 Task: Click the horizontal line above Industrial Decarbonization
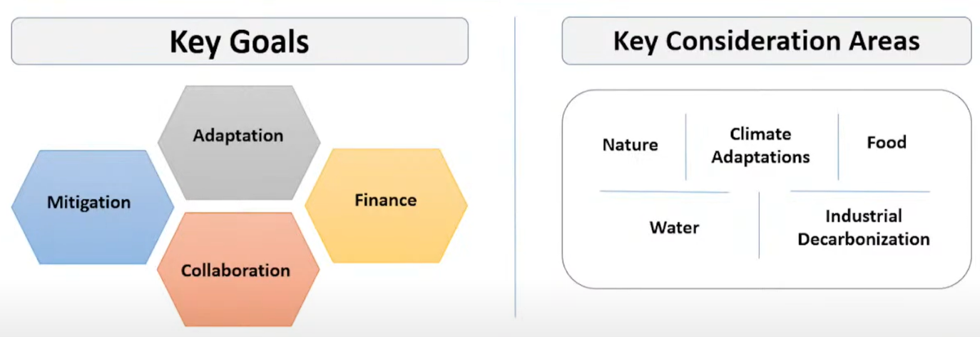tap(859, 191)
